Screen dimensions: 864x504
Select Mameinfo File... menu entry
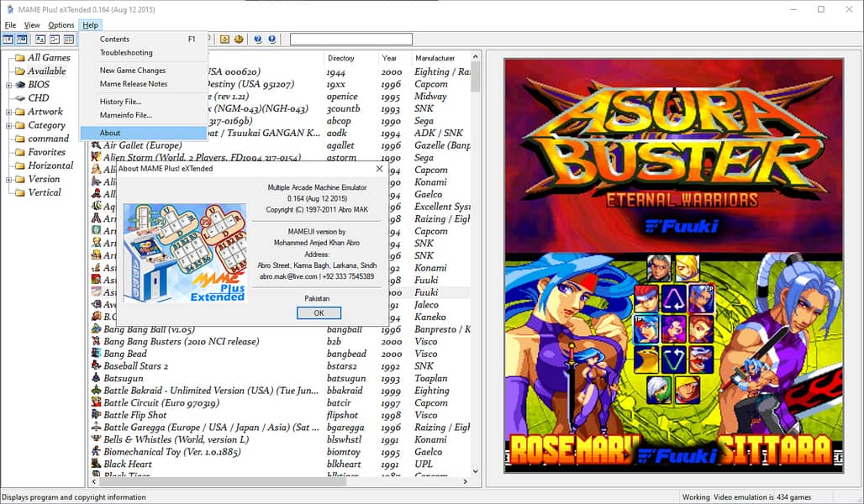coord(143,115)
